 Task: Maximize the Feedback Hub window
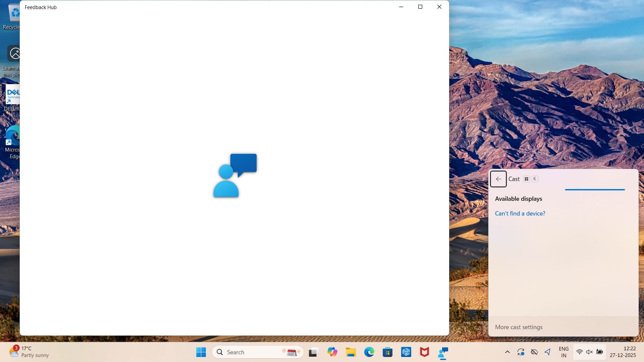click(420, 7)
